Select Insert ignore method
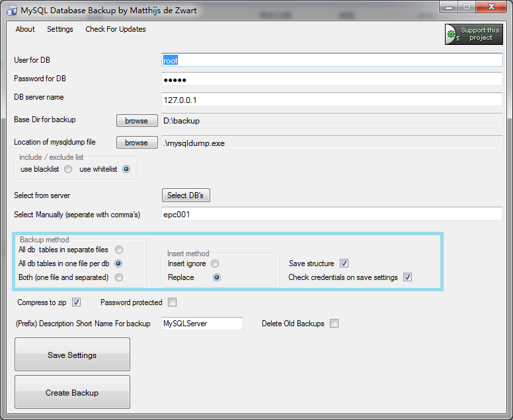Viewport: 513px width, 420px height. [215, 263]
